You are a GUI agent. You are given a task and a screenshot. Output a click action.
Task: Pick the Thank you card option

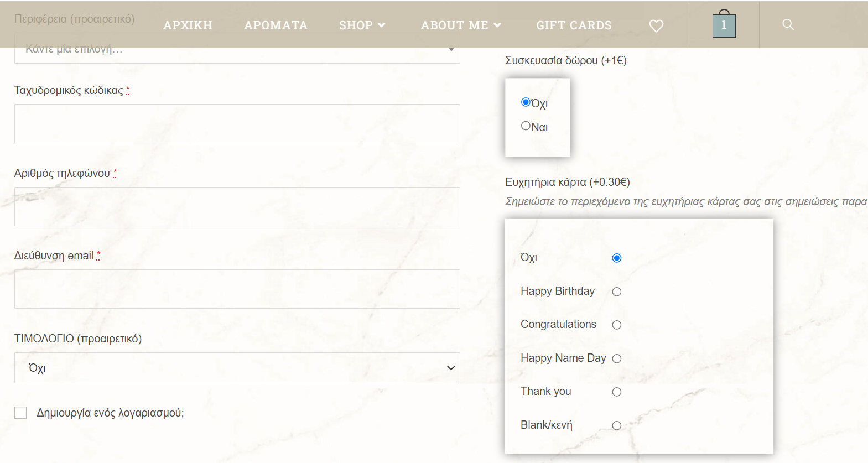pos(616,392)
